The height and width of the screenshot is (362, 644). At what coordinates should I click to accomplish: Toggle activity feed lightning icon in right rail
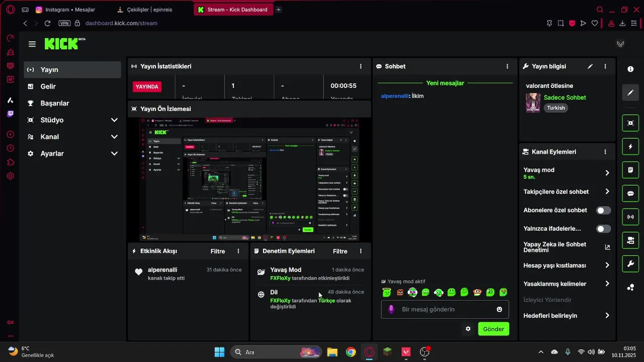click(630, 146)
